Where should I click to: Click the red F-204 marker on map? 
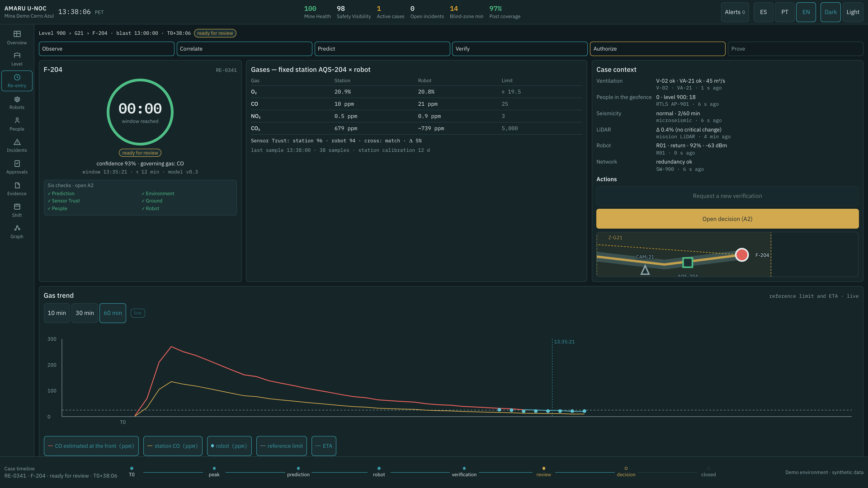pos(741,255)
